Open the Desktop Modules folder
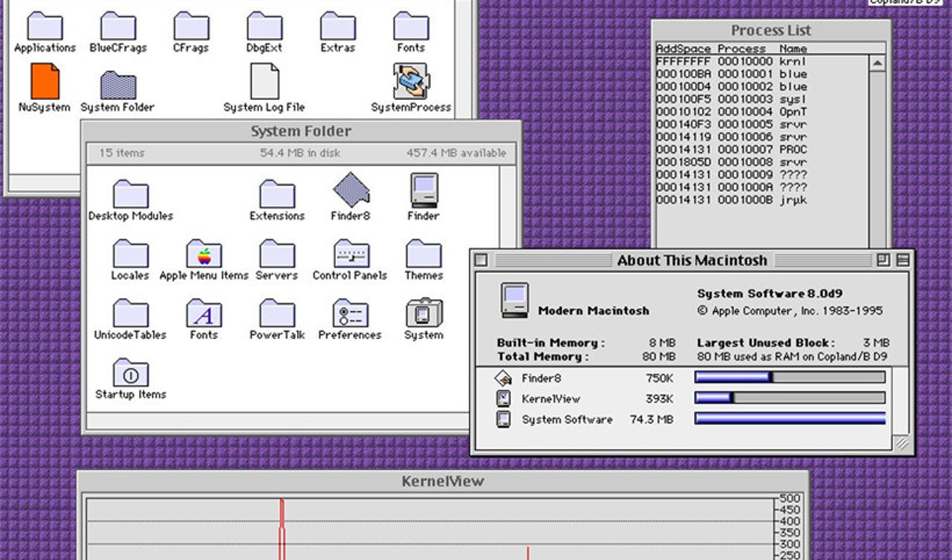 pyautogui.click(x=130, y=194)
